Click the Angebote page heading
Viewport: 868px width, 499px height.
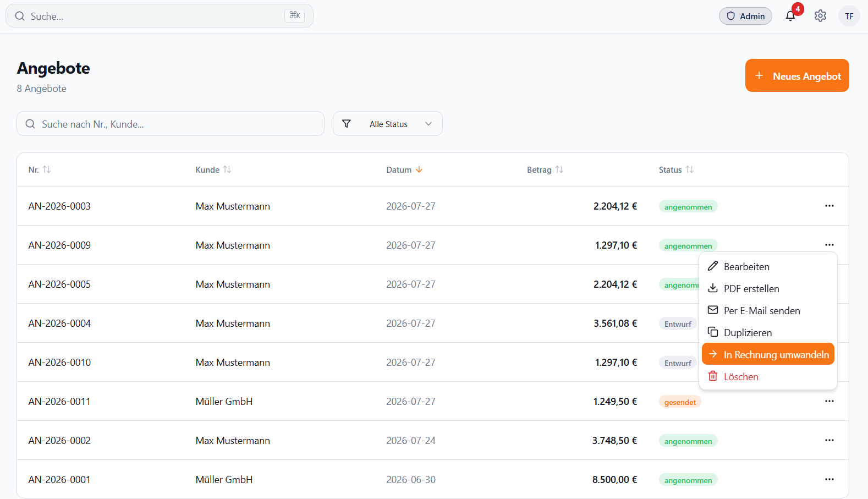coord(53,68)
